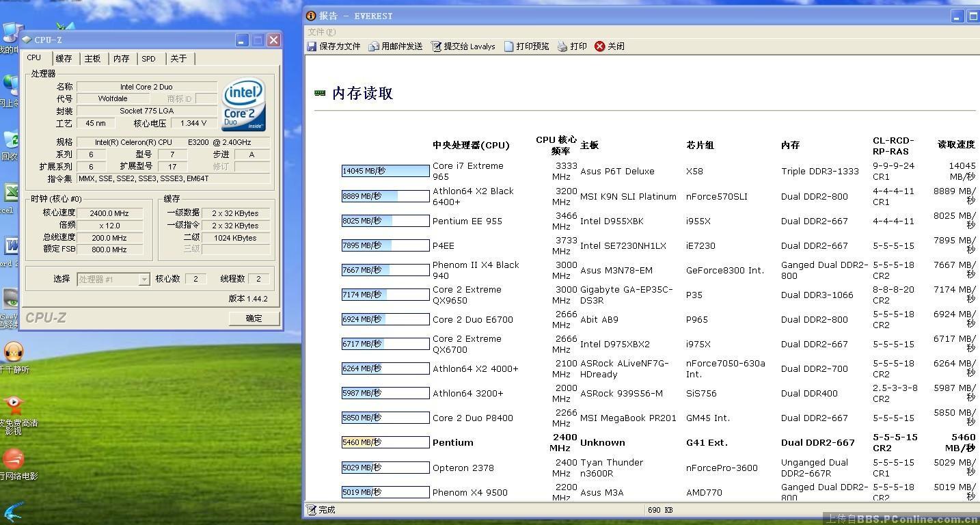The width and height of the screenshot is (980, 525).
Task: Click the Save to file (保存为文件) label
Action: [x=340, y=46]
